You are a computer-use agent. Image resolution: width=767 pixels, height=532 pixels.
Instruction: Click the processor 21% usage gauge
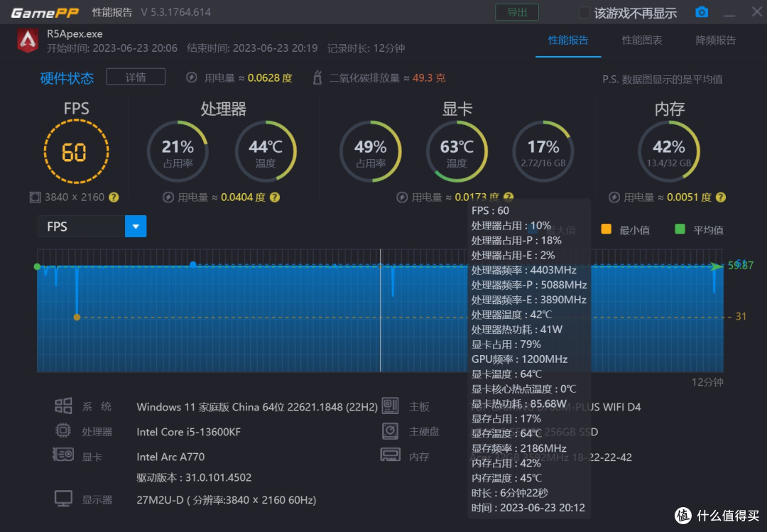178,151
